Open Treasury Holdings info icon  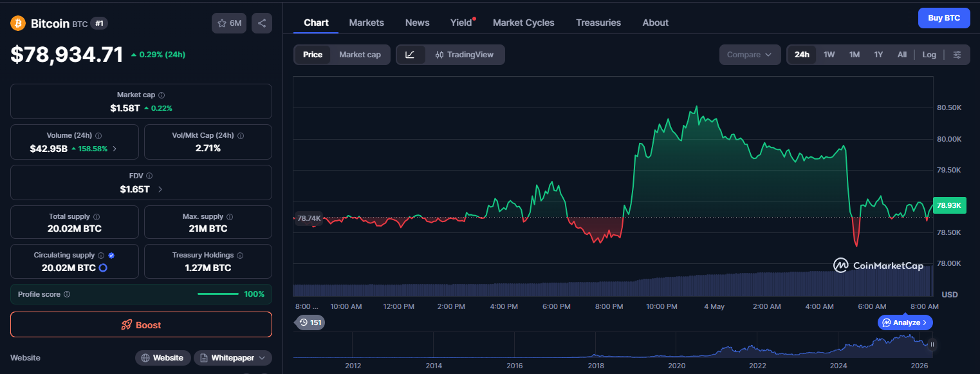[x=241, y=256]
